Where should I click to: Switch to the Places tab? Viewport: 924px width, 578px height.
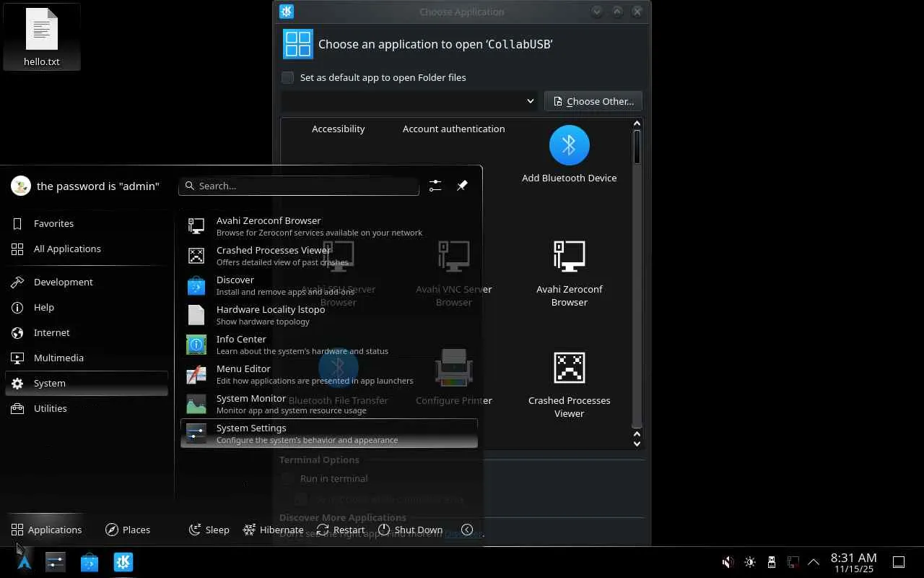tap(128, 530)
